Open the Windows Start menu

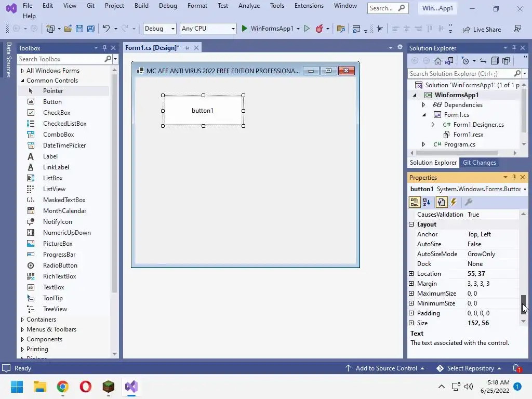17,387
